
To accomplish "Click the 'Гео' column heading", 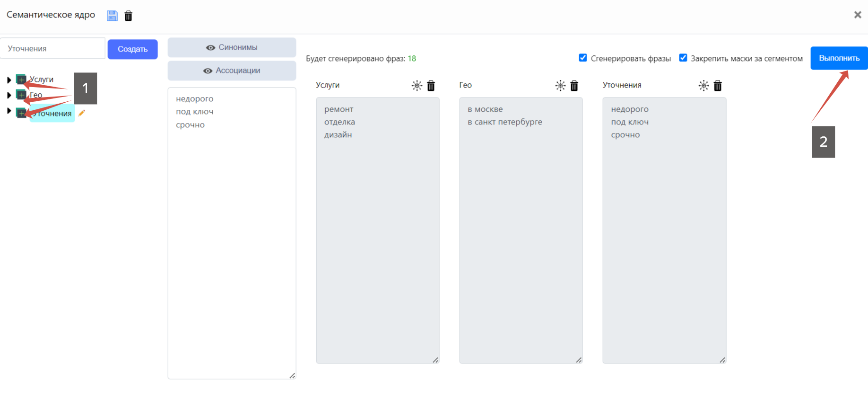I will (465, 85).
